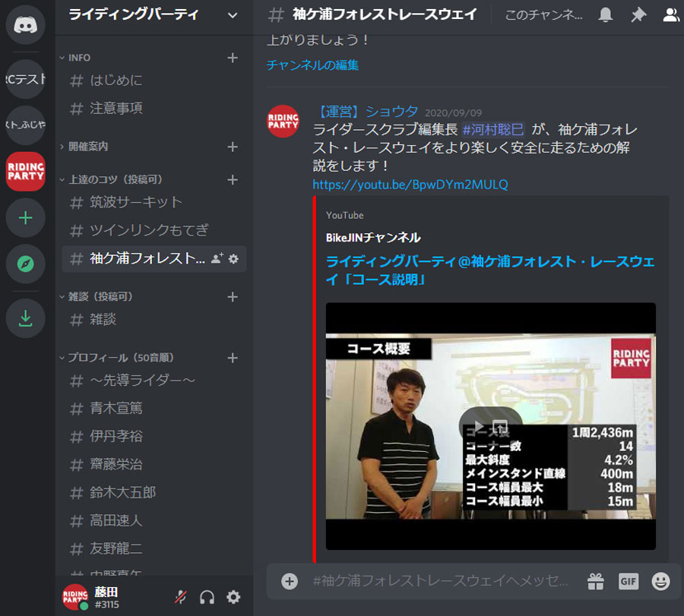Collapse the 雑談（投稿可） category

96,297
